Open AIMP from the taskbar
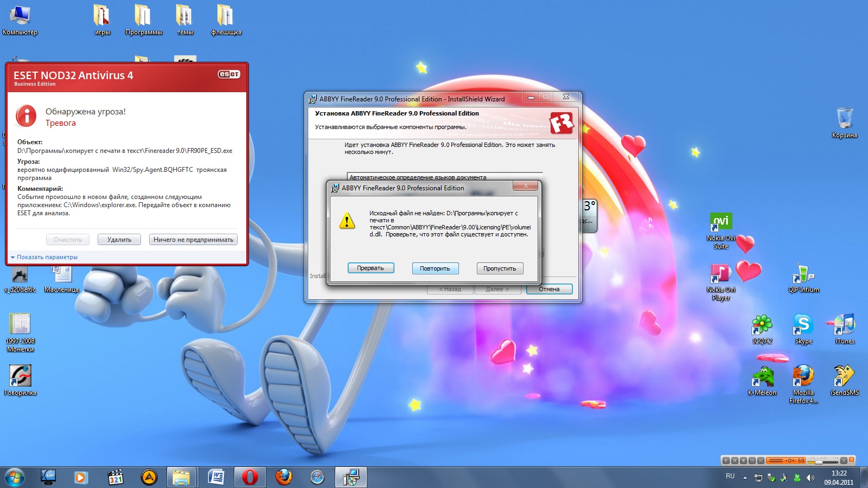Image resolution: width=868 pixels, height=488 pixels. pyautogui.click(x=149, y=477)
